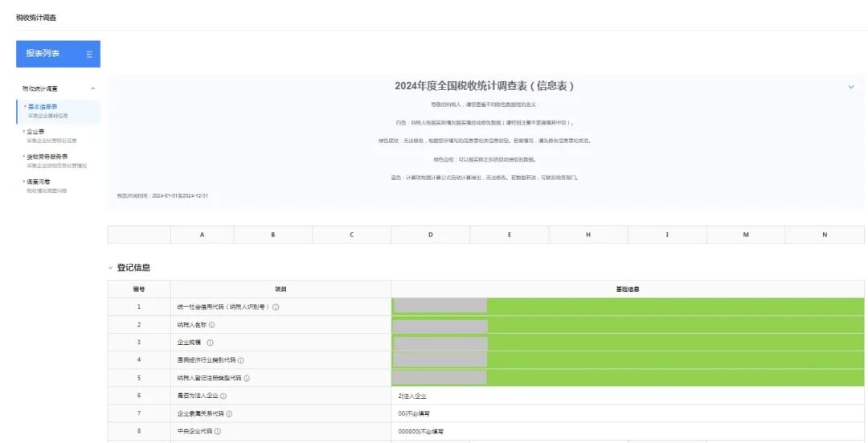Click the green 纳税人登记注册类型代码 value cell

pos(628,378)
